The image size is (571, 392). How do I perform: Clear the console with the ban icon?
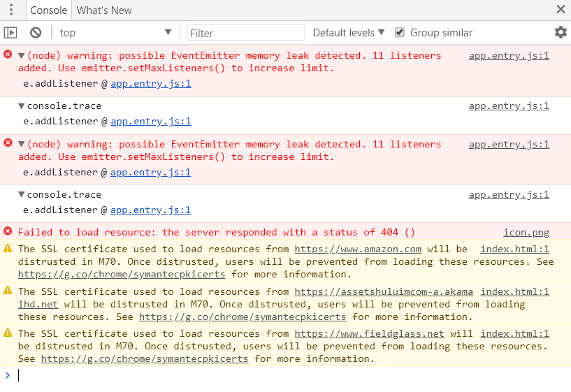(36, 33)
